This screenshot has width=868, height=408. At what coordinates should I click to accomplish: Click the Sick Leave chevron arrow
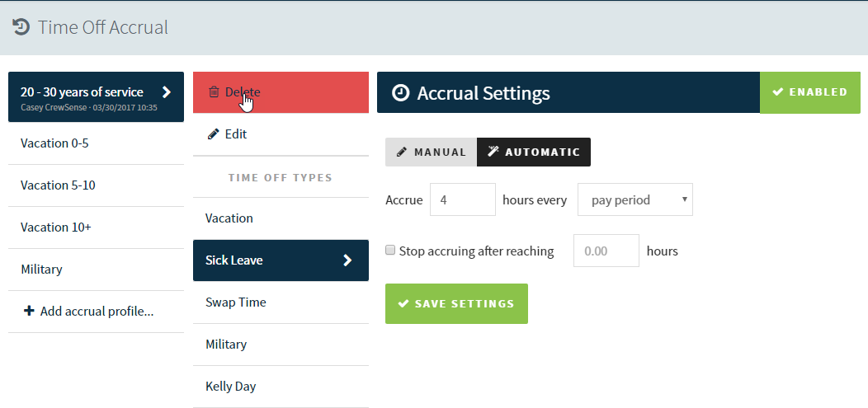[x=347, y=260]
